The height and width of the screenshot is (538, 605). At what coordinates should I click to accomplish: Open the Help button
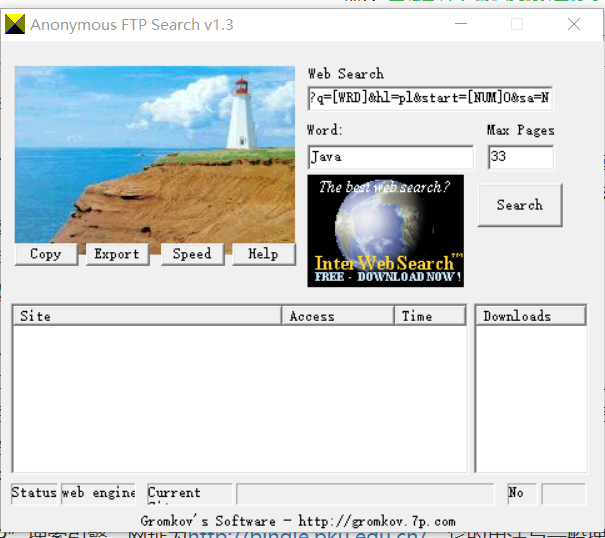(264, 254)
